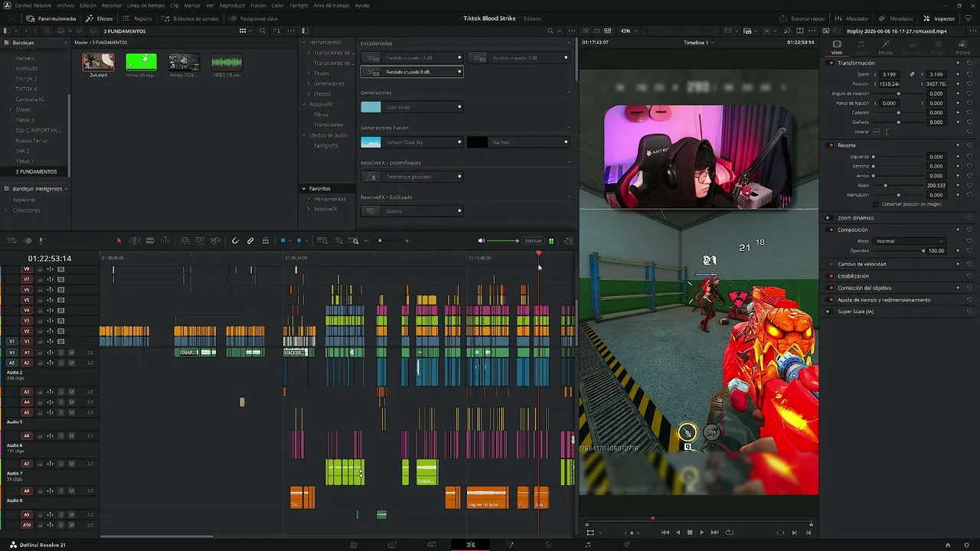Open the Archivo menu
The height and width of the screenshot is (551, 980).
point(65,5)
